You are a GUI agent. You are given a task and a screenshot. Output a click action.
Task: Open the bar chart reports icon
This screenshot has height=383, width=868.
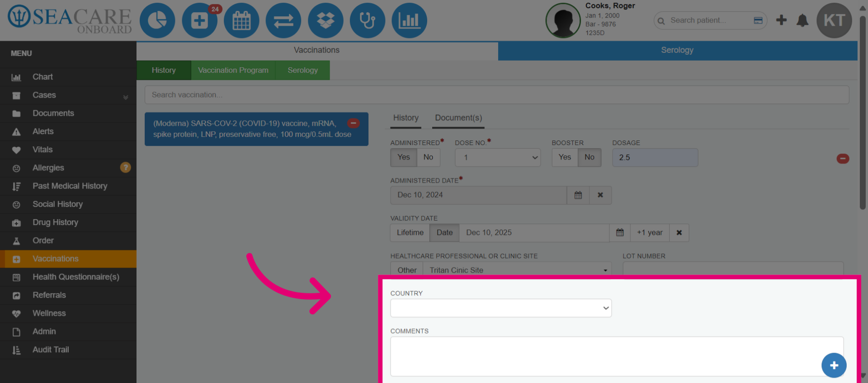click(409, 20)
